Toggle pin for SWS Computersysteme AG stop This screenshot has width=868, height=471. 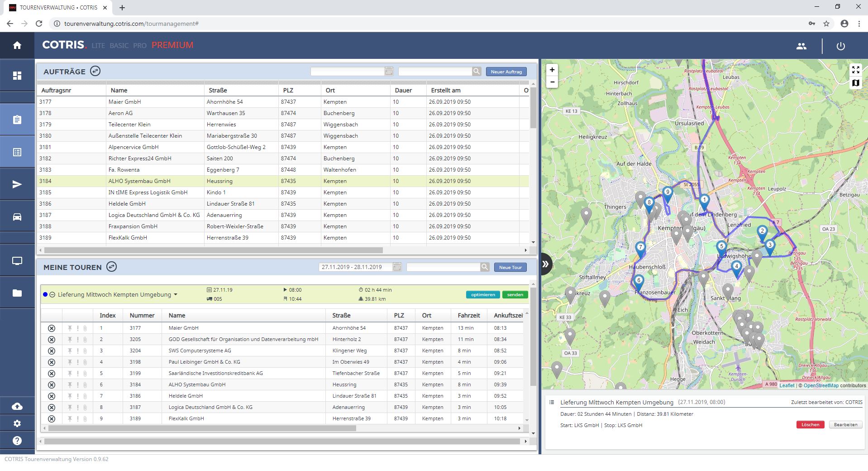pos(70,351)
